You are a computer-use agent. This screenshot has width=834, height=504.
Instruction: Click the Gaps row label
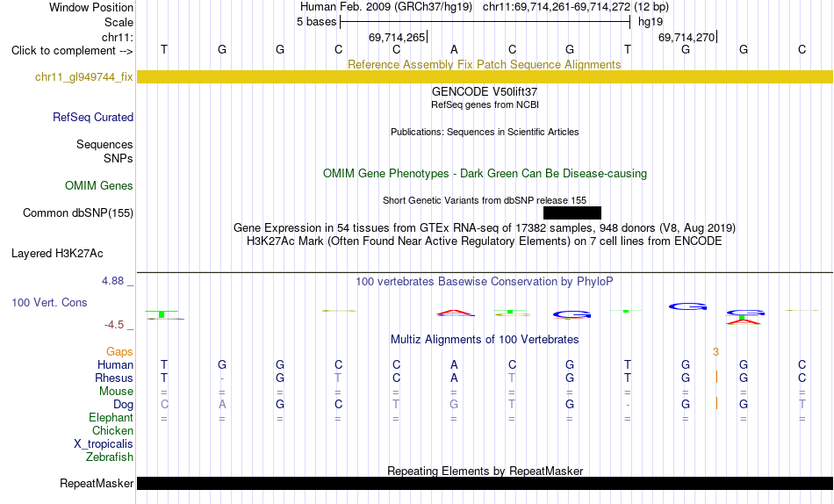pyautogui.click(x=119, y=352)
